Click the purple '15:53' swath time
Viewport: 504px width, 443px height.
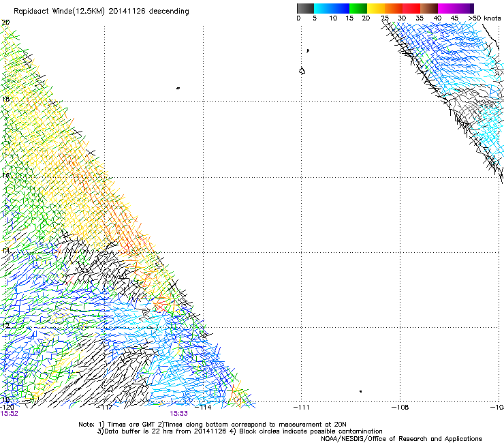coord(178,414)
